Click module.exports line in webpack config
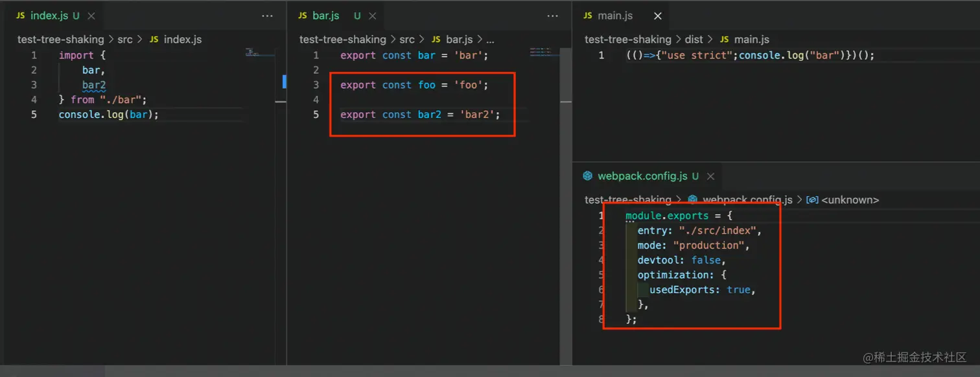 pyautogui.click(x=679, y=215)
